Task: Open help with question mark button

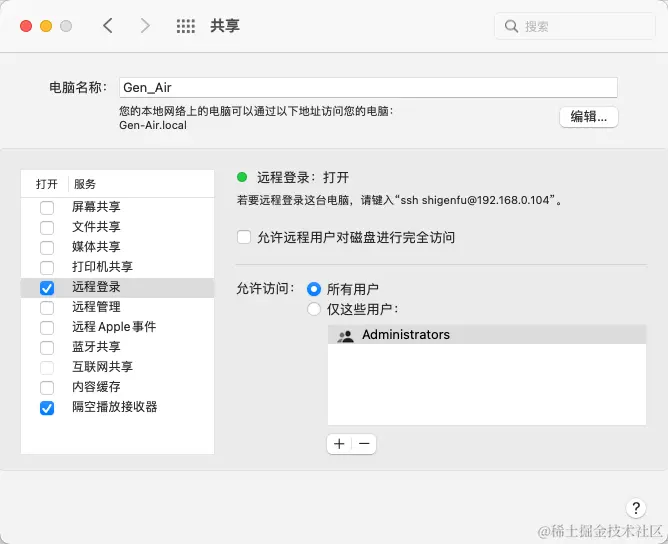Action: pos(636,508)
